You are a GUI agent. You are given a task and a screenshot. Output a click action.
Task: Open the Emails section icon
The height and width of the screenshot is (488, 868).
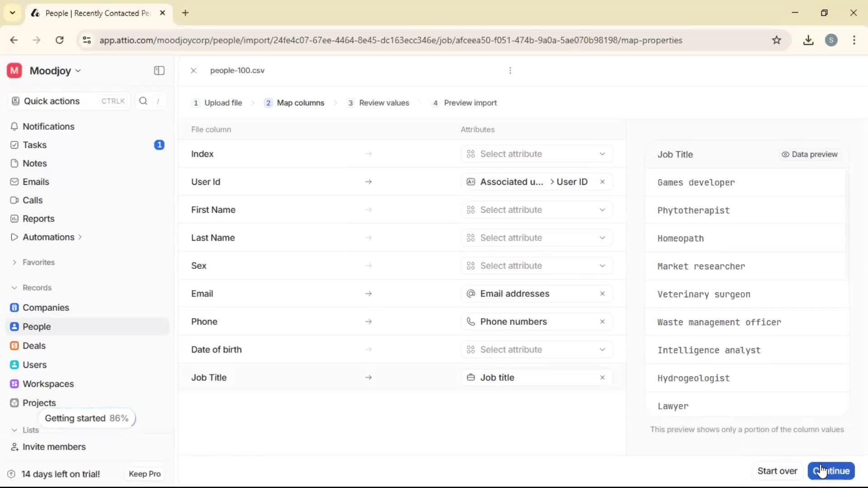(14, 182)
